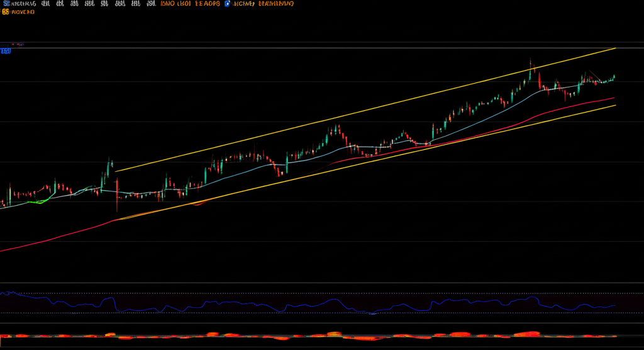The width and height of the screenshot is (644, 350).
Task: Click the blue oscillator line in the lower indicator pane
Action: point(189,308)
